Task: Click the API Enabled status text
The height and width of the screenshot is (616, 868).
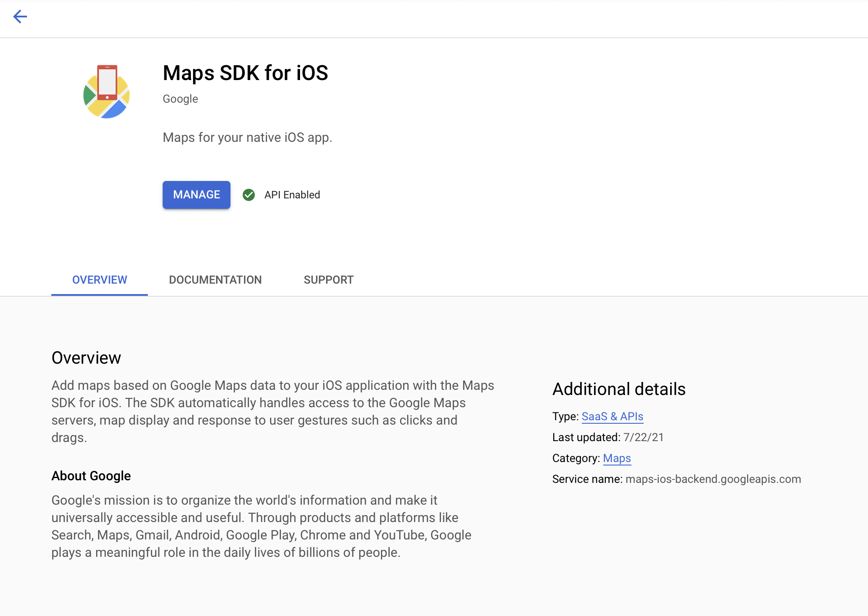Action: [x=292, y=195]
